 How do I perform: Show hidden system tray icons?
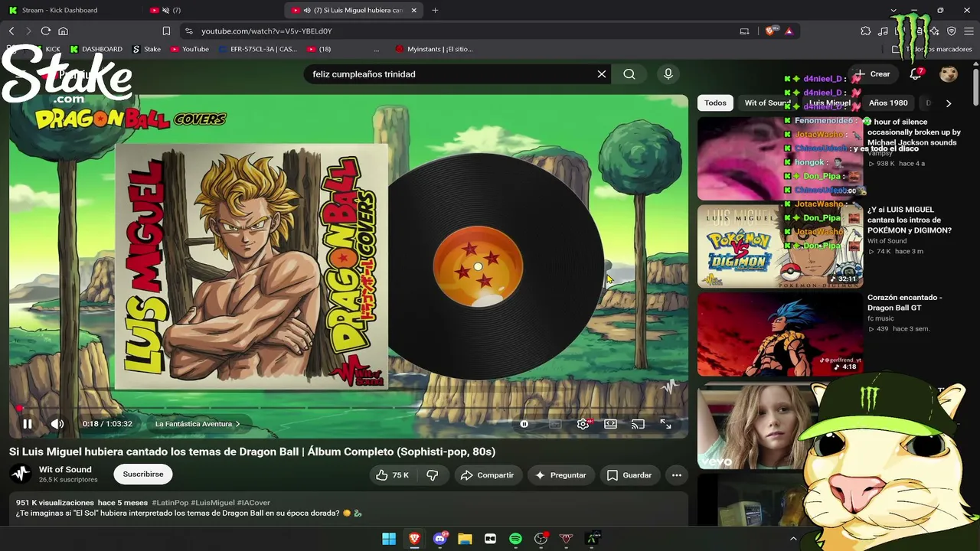click(x=793, y=539)
